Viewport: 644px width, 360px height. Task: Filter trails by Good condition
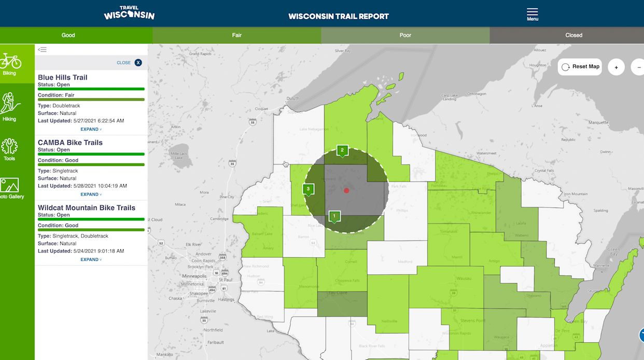68,35
